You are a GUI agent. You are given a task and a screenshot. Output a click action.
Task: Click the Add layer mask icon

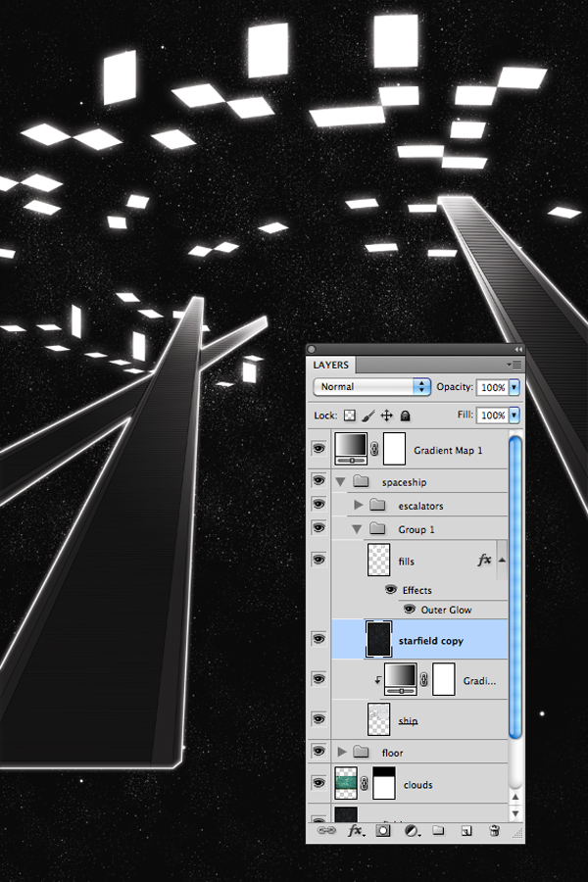click(382, 830)
